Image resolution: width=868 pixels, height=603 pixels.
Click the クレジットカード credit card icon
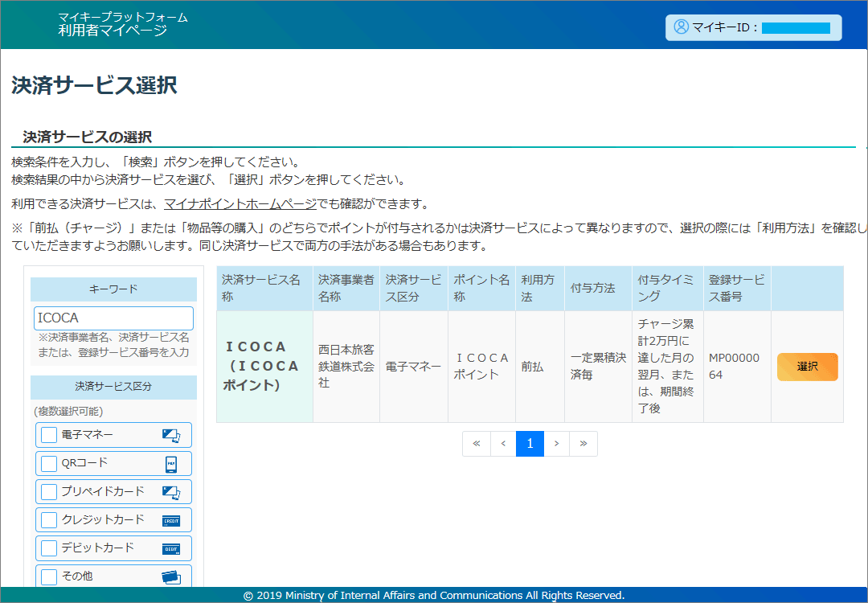[x=171, y=521]
